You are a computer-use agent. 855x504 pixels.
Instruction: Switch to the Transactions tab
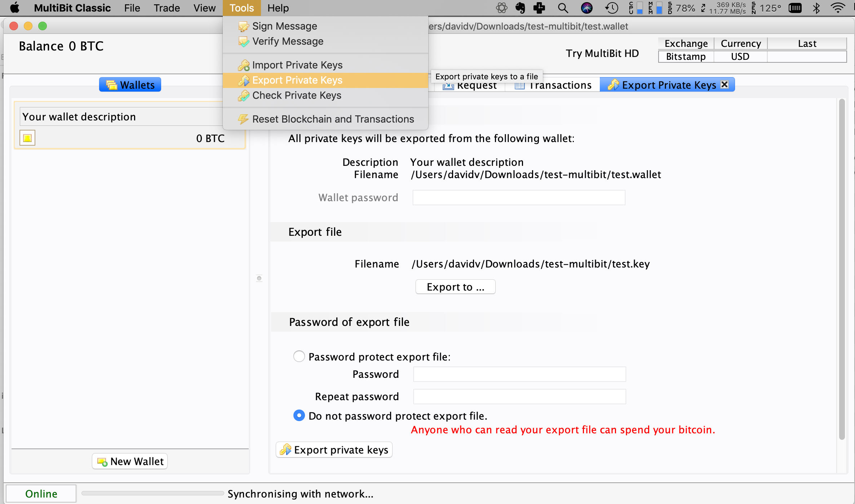tap(553, 85)
